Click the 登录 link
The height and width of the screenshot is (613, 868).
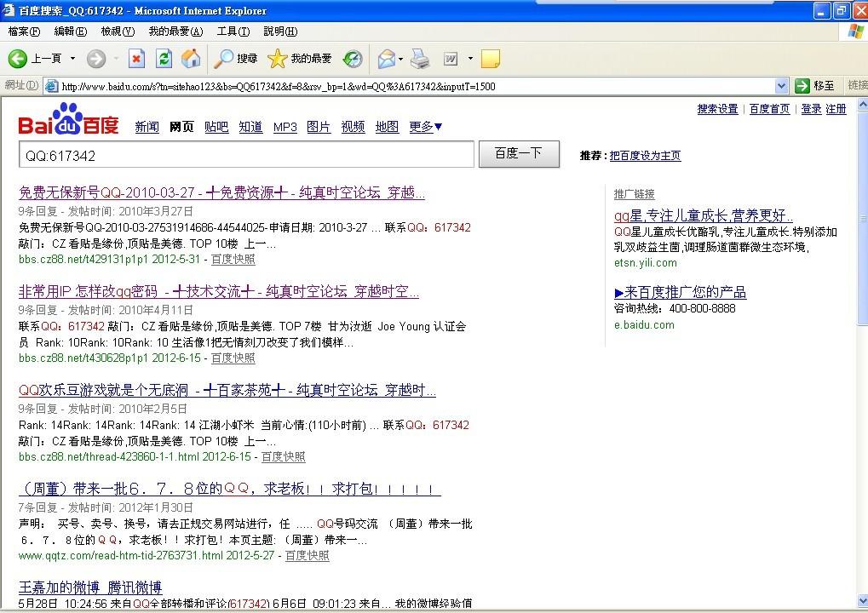(811, 109)
